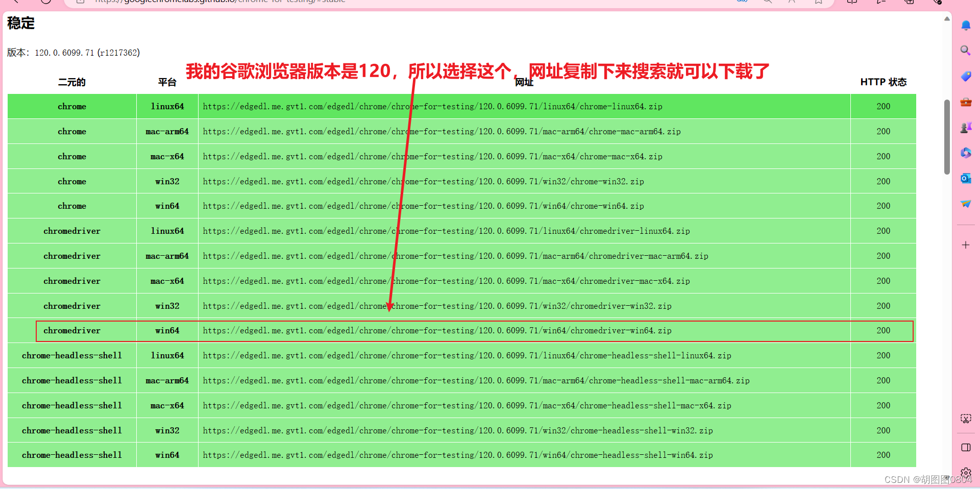Toggle the sidebar panel layout icon

(965, 448)
